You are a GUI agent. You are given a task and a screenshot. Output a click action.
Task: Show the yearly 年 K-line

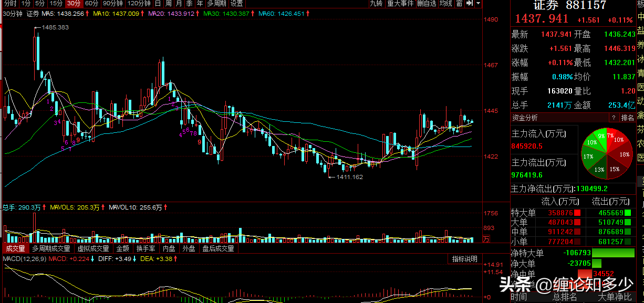click(x=200, y=3)
